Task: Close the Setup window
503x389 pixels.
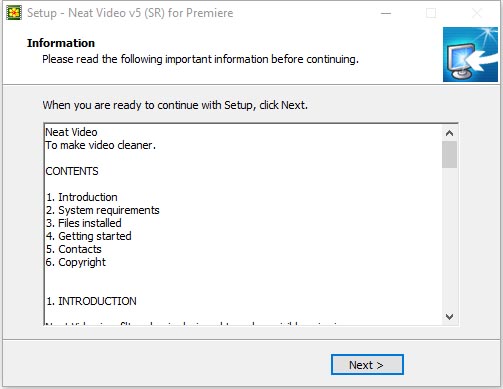Action: [x=477, y=13]
